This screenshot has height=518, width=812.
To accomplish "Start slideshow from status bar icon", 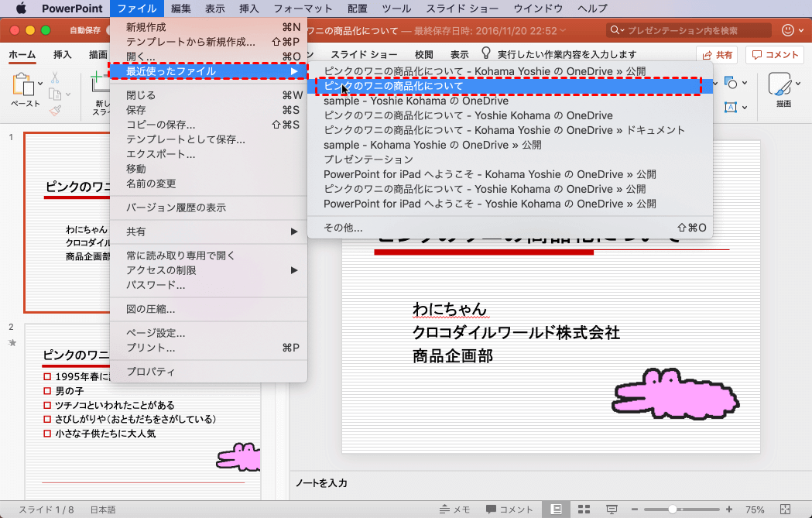I will 612,509.
